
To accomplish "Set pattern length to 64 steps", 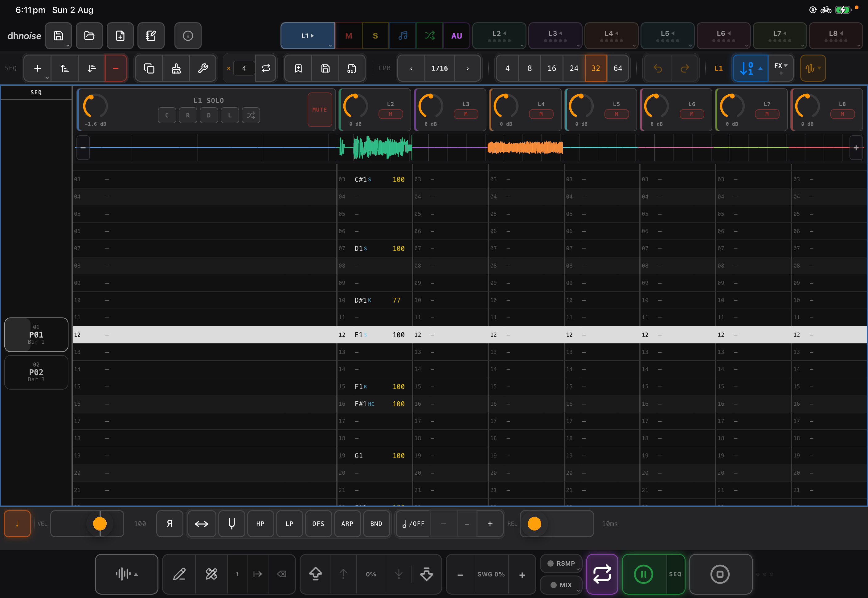I will 618,68.
